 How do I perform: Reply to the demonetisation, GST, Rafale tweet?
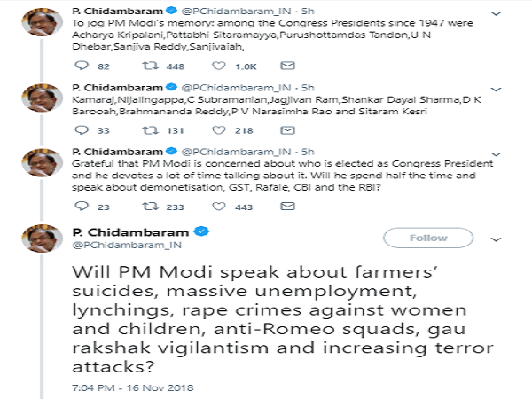click(x=82, y=207)
